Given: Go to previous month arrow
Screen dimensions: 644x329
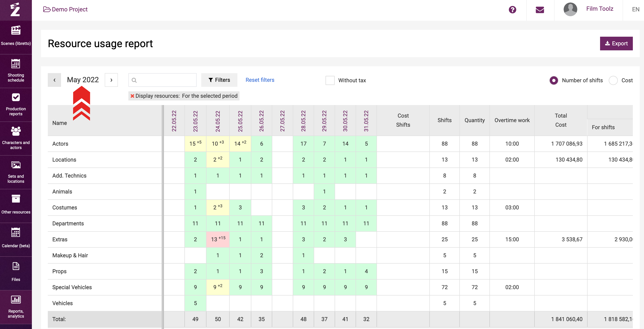Looking at the screenshot, I should (x=54, y=80).
